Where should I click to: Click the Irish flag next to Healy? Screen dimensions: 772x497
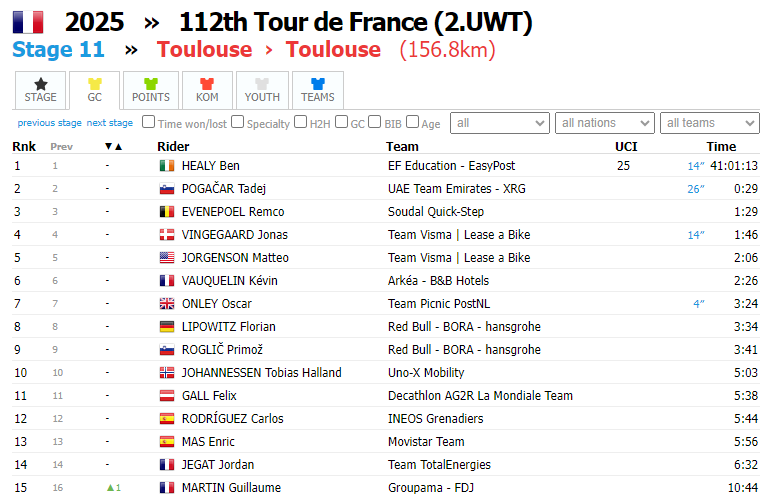[167, 166]
